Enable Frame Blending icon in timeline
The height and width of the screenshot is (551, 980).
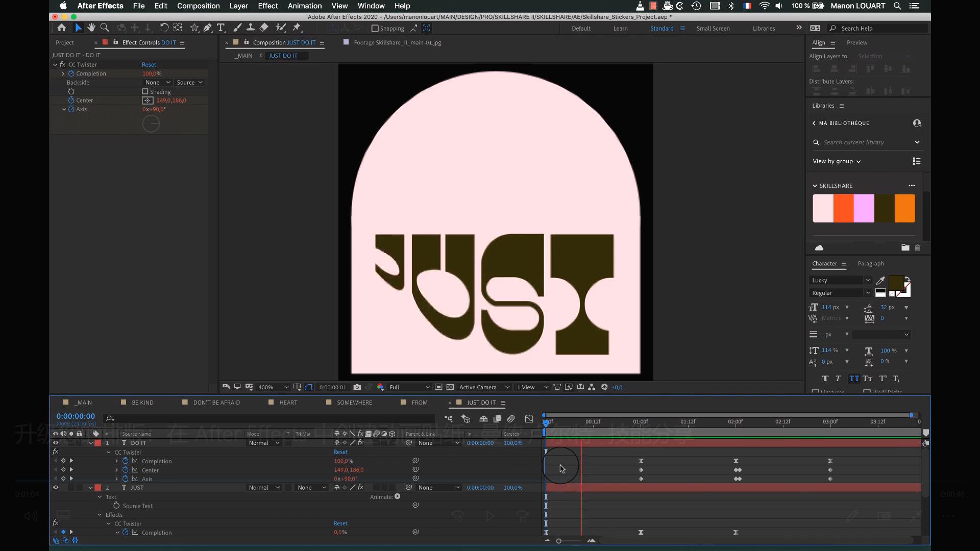click(497, 419)
